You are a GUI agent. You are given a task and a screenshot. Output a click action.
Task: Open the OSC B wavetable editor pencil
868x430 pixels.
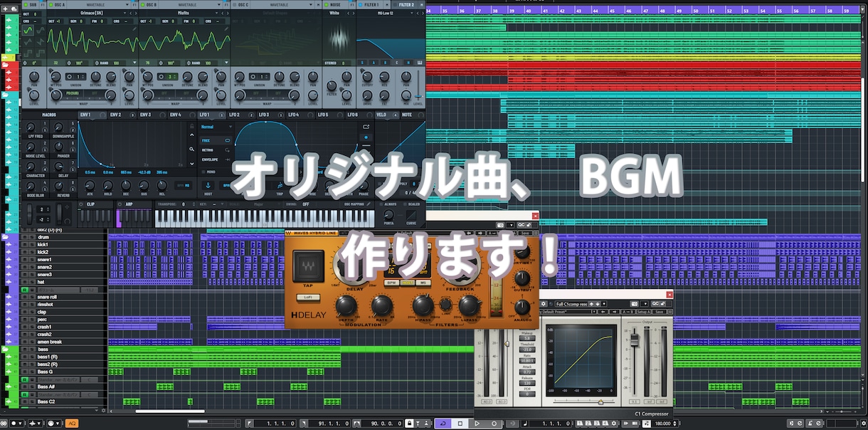[226, 28]
